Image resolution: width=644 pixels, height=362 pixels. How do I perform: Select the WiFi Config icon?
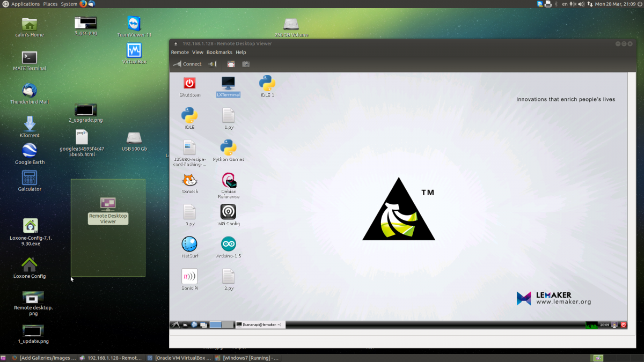click(x=228, y=212)
